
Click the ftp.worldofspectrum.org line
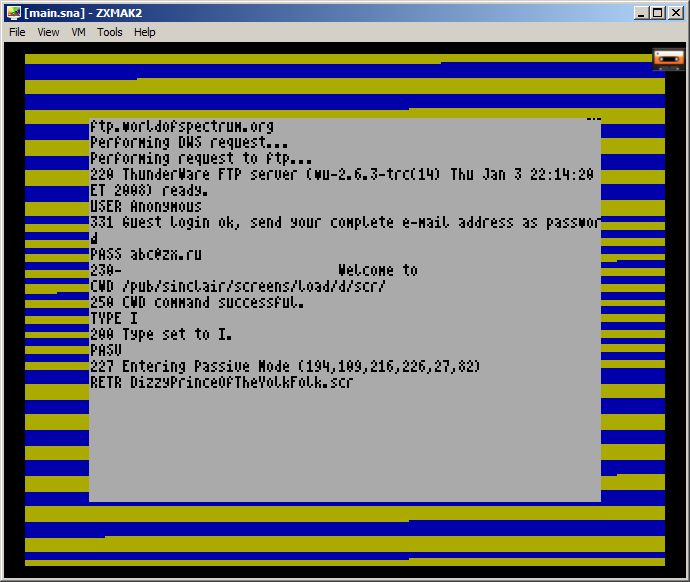(181, 127)
